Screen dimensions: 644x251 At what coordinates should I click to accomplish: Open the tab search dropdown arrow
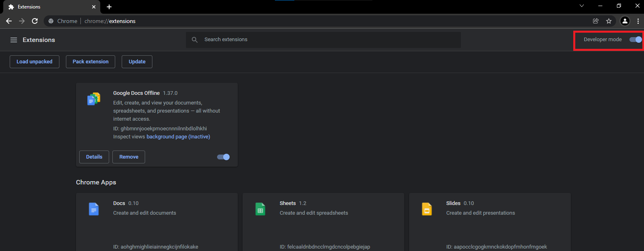581,6
